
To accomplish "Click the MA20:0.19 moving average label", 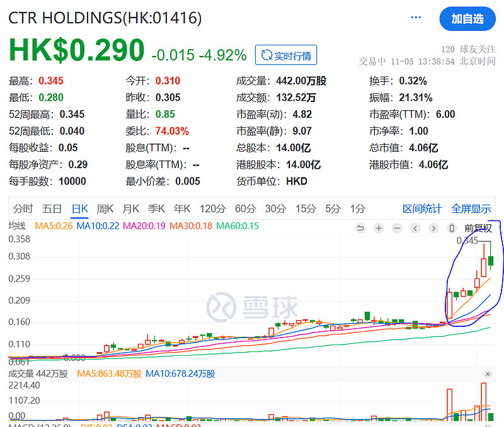I will click(x=144, y=226).
